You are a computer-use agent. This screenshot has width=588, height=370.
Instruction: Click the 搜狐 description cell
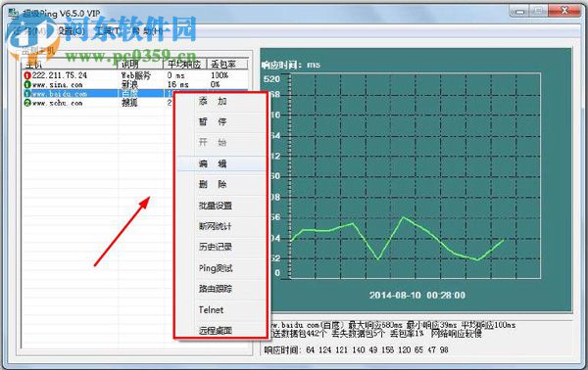coord(129,103)
